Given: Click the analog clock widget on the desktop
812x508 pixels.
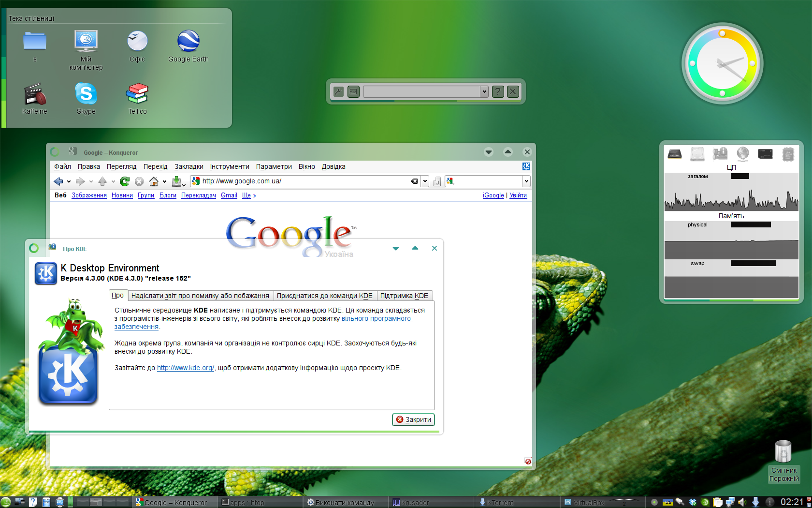Looking at the screenshot, I should [x=722, y=63].
